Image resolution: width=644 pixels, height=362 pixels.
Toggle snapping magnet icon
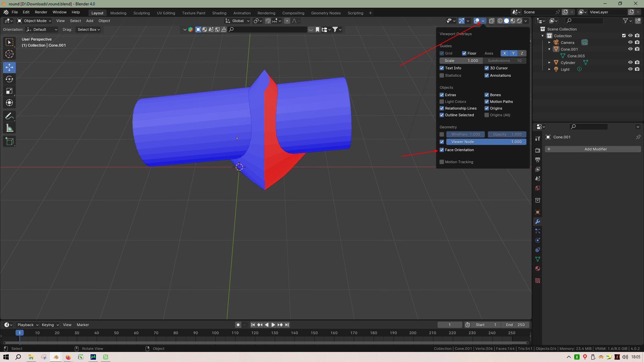(268, 21)
